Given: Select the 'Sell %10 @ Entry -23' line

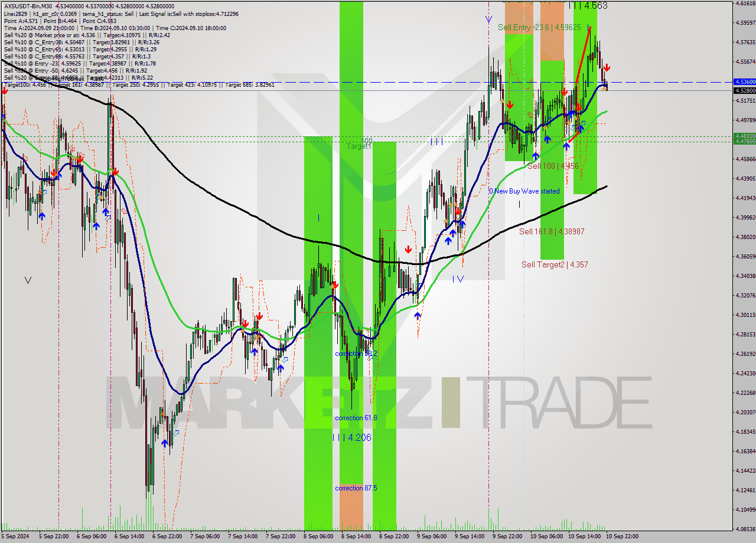Looking at the screenshot, I should point(80,63).
